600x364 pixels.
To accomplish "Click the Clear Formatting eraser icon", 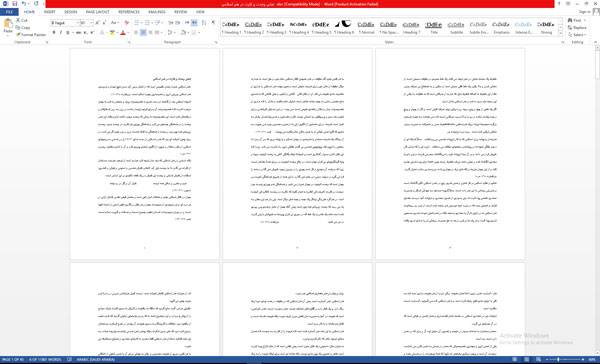I will (x=126, y=23).
